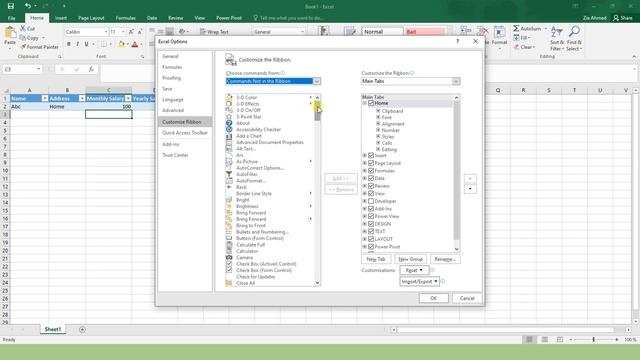This screenshot has height=360, width=640.
Task: Toggle Bold formatting in Font group
Action: (x=69, y=44)
